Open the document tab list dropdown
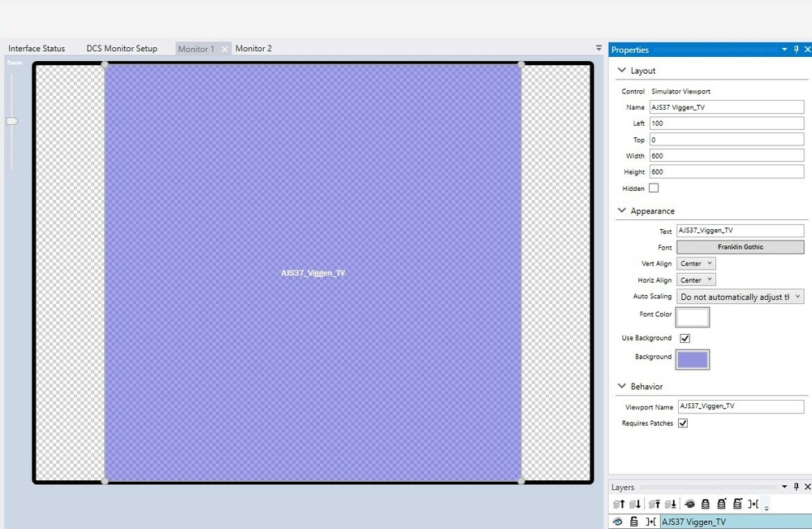 click(598, 48)
